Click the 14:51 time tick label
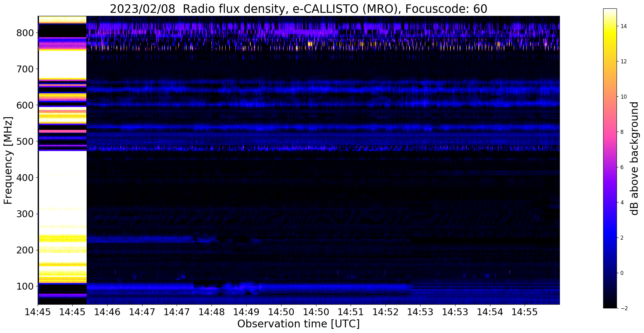644x333 pixels. 351,312
